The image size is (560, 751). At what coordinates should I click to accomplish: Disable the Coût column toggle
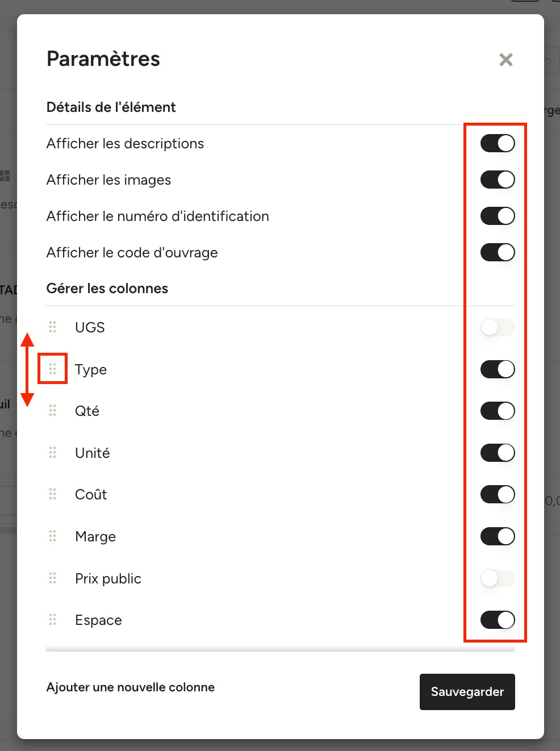point(498,494)
